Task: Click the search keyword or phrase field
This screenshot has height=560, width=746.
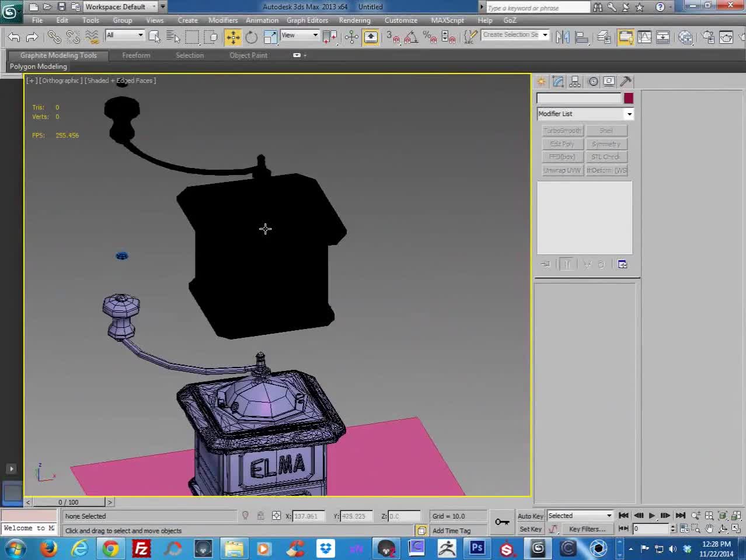Action: pyautogui.click(x=538, y=8)
